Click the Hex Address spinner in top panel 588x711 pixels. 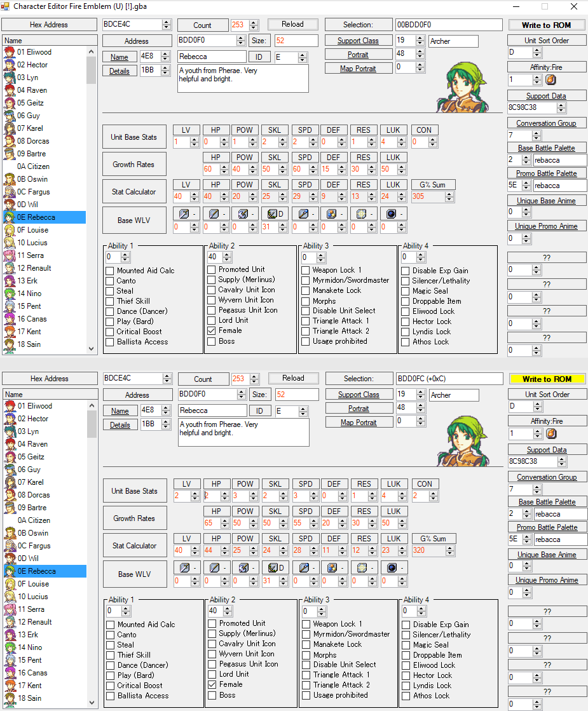click(x=167, y=25)
